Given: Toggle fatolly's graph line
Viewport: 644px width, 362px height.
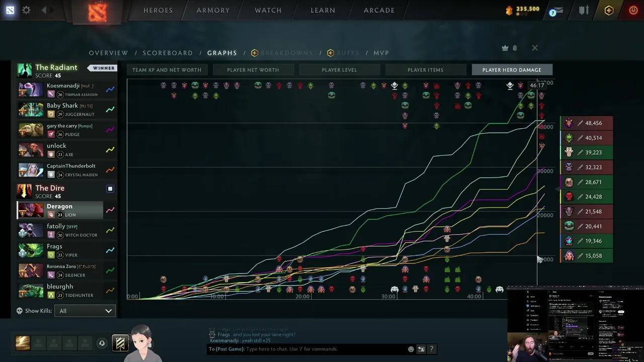Looking at the screenshot, I should [x=110, y=230].
